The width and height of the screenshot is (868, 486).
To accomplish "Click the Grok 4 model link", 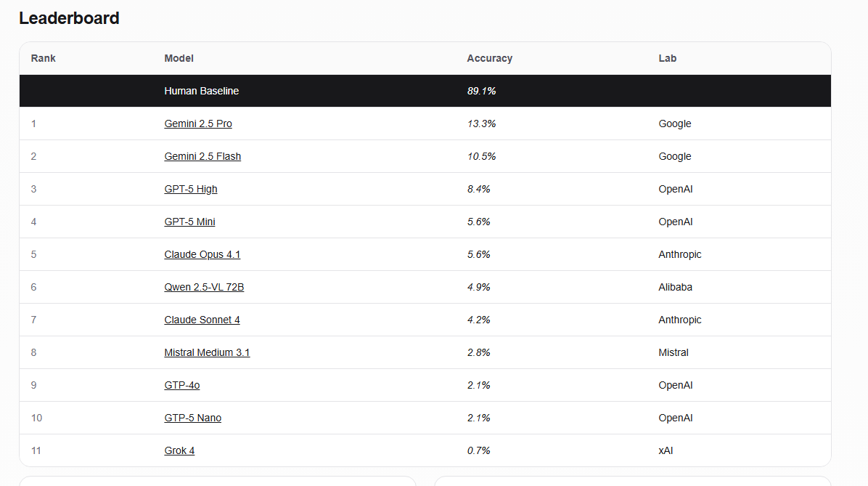I will point(179,450).
